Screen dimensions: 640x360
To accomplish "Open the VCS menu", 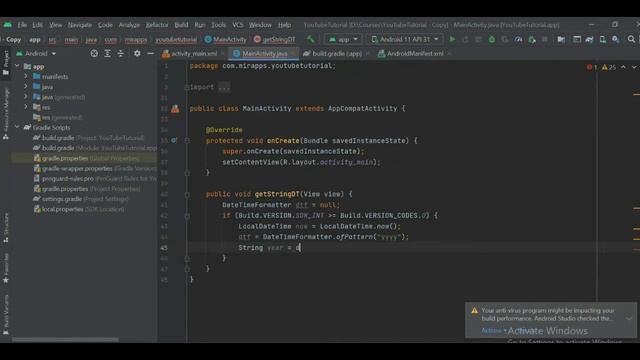I will [238, 25].
